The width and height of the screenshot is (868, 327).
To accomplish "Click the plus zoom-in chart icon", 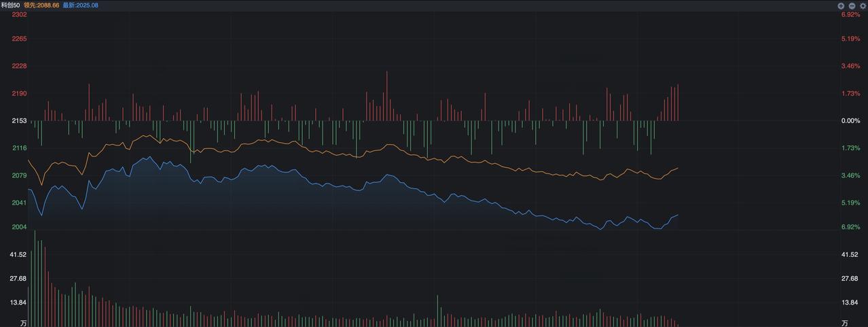I will pyautogui.click(x=841, y=5).
